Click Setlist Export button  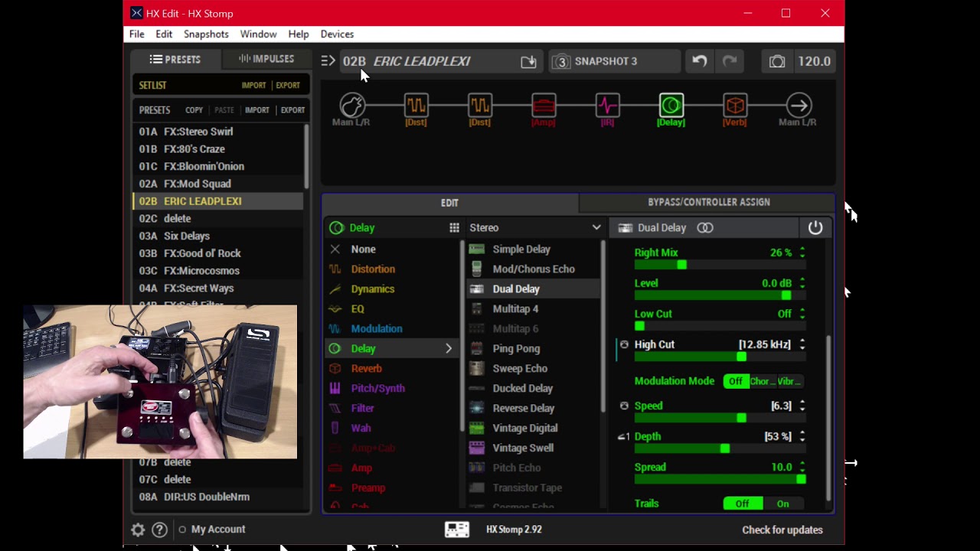pyautogui.click(x=288, y=86)
